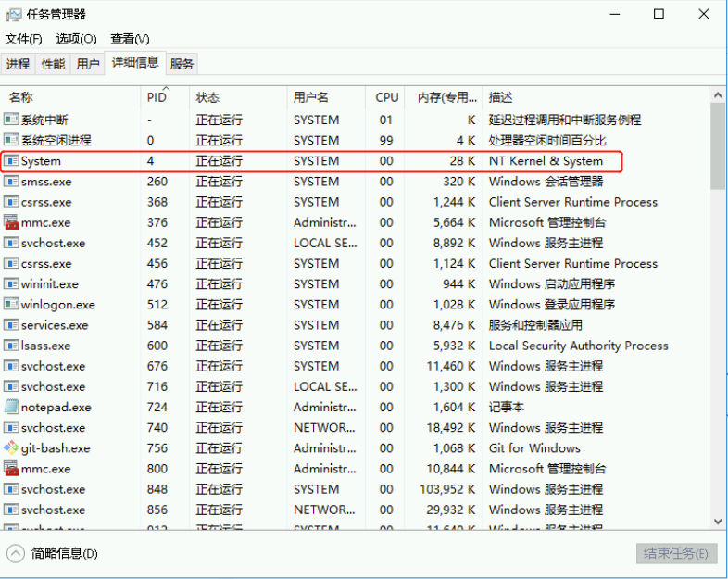Click the vertical scrollbar thumb
This screenshot has height=579, width=728.
(718, 146)
